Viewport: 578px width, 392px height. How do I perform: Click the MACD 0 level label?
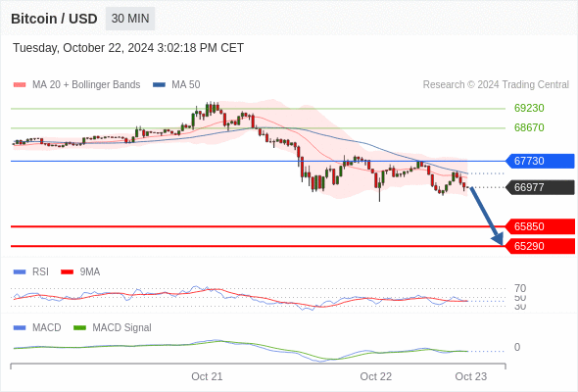[517, 347]
